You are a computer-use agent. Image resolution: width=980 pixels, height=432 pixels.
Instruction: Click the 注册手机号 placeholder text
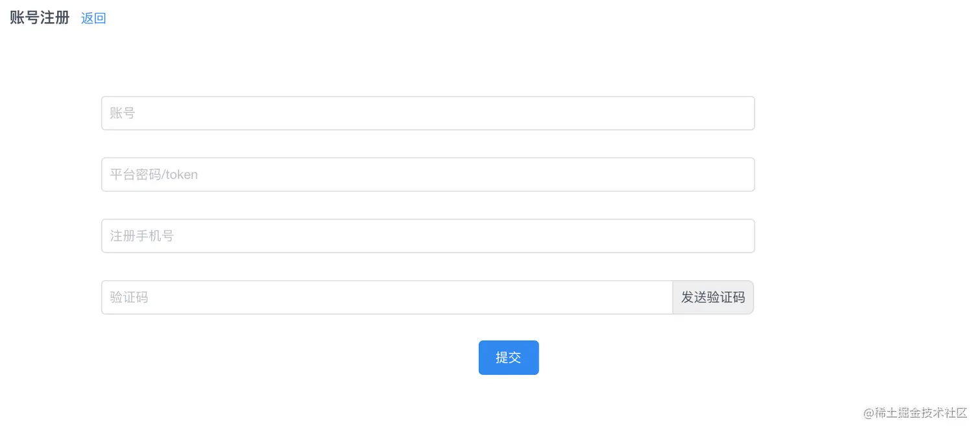pyautogui.click(x=142, y=235)
